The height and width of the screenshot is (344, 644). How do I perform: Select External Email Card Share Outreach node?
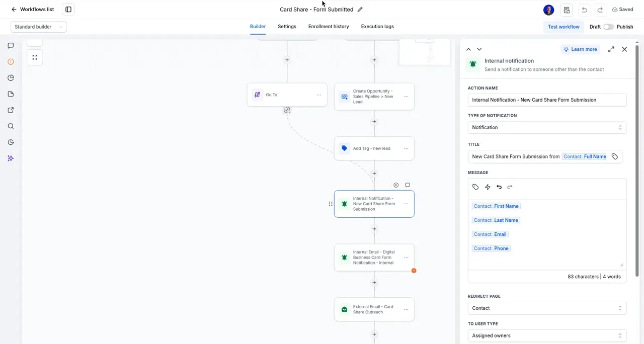point(374,309)
